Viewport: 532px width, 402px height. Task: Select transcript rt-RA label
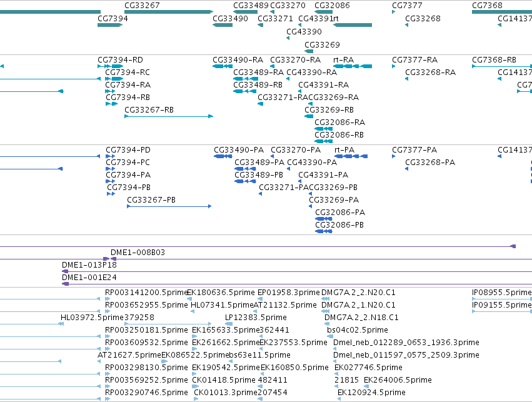pyautogui.click(x=344, y=60)
